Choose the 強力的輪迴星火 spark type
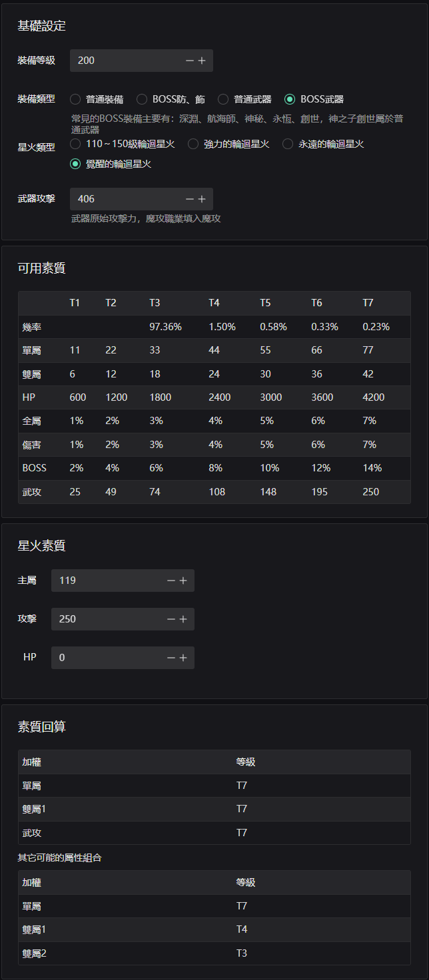Viewport: 429px width, 980px height. [x=193, y=143]
